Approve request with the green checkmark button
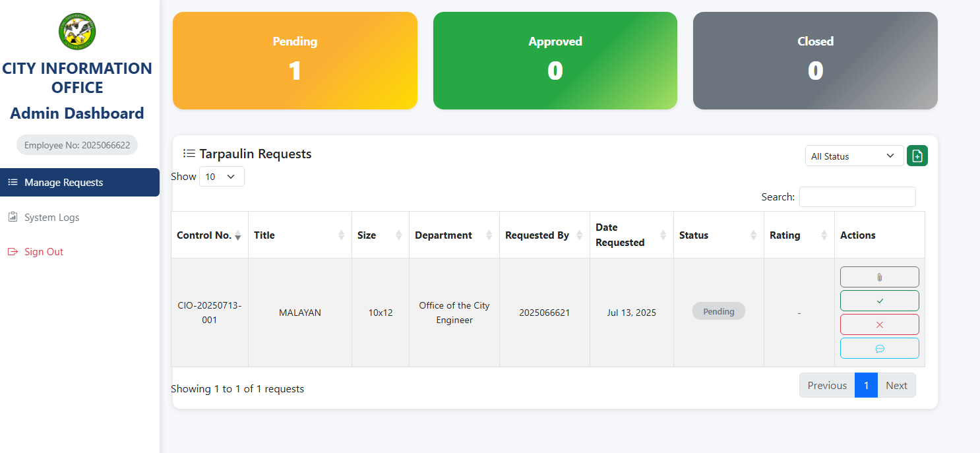 [x=879, y=301]
